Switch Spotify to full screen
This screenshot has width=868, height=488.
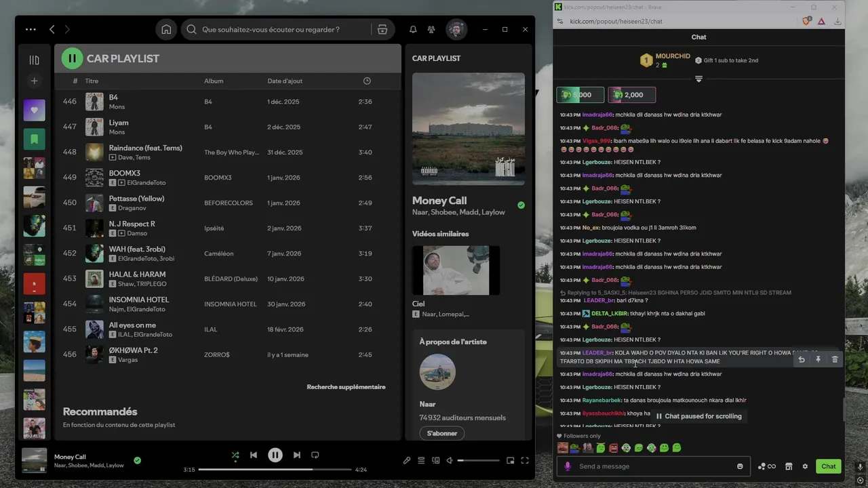click(x=525, y=461)
